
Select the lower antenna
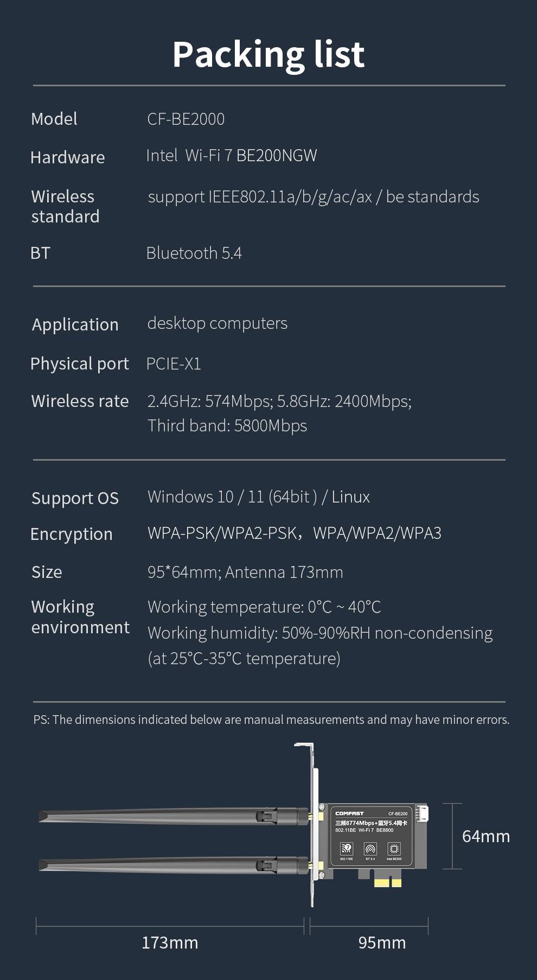tap(163, 864)
